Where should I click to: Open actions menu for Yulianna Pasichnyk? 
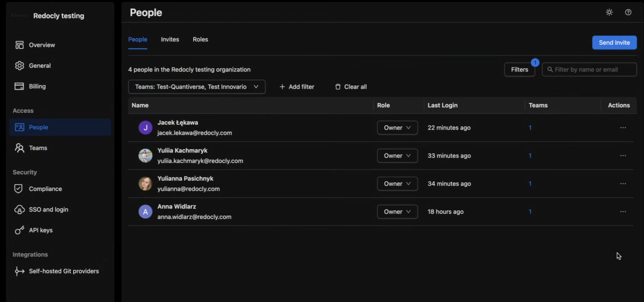coord(623,184)
